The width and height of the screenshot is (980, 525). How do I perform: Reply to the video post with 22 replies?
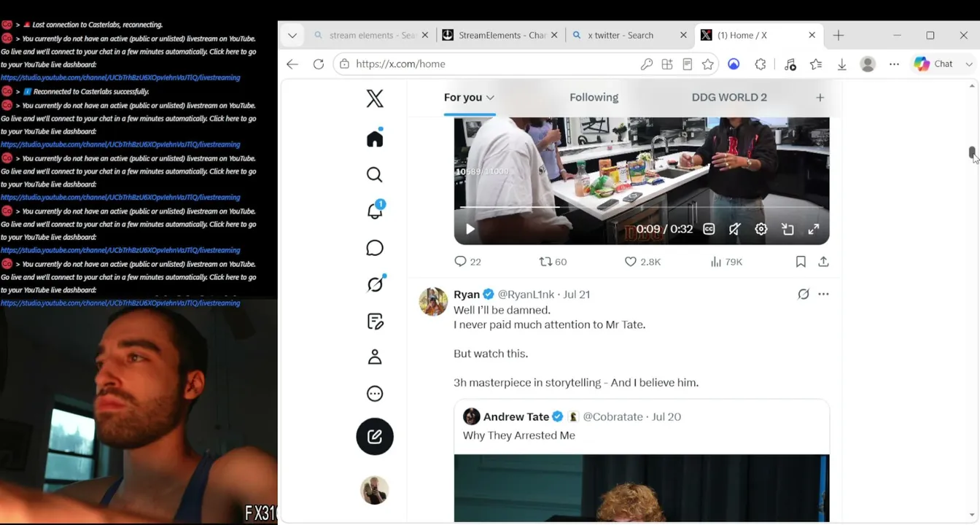(467, 262)
